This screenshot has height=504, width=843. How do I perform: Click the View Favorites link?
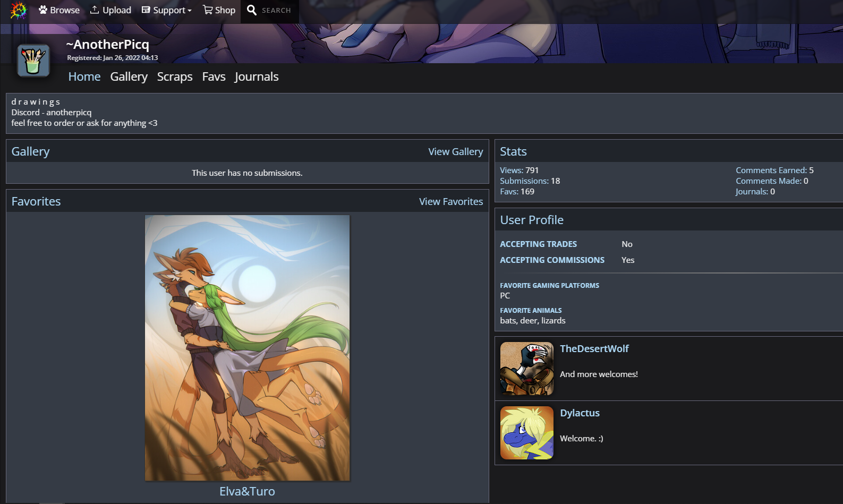[x=451, y=201]
